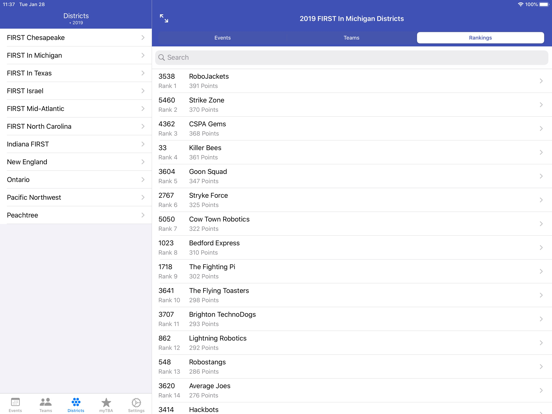Tap team number 5460

(x=167, y=100)
